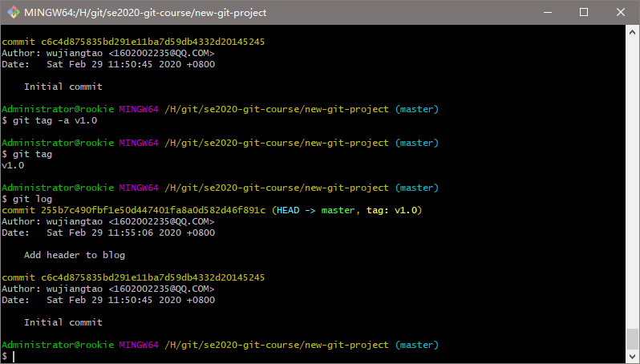Click the v1.0 output under git tag
The height and width of the screenshot is (364, 640).
[x=13, y=165]
